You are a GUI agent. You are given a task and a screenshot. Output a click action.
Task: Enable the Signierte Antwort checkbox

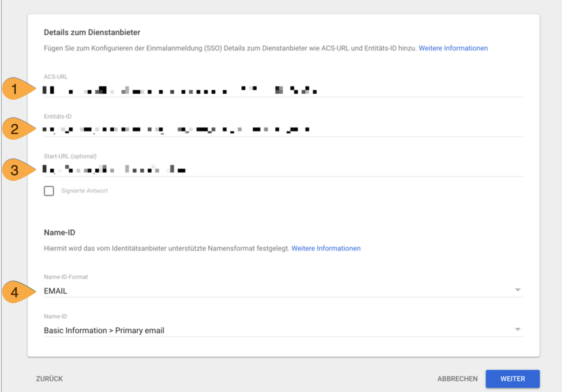tap(49, 191)
